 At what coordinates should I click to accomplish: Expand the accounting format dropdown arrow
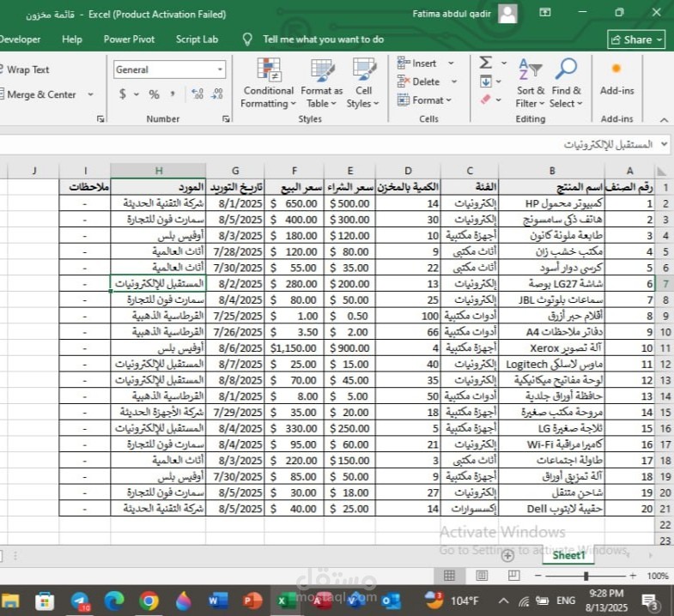click(x=137, y=94)
